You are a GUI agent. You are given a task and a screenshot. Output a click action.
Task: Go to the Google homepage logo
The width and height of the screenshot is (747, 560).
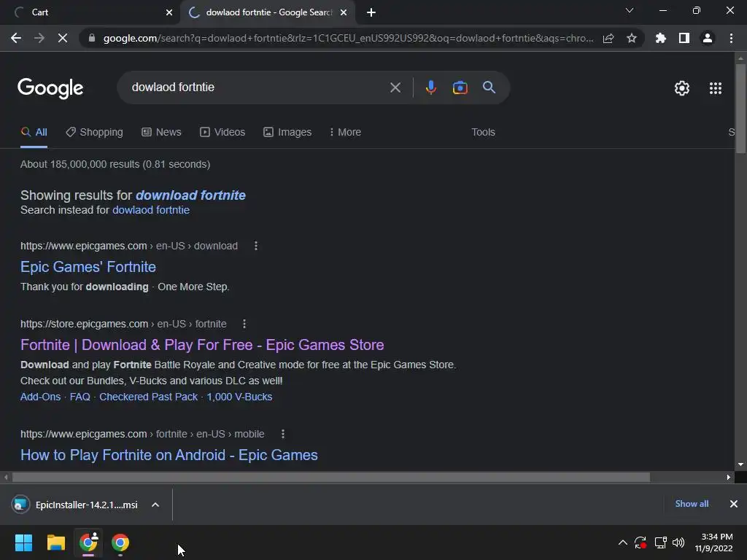50,88
